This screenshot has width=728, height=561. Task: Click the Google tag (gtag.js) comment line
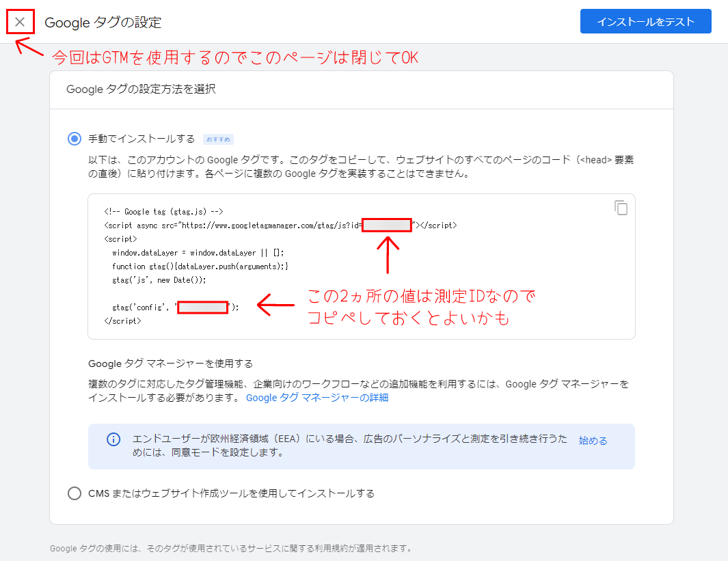(x=163, y=212)
